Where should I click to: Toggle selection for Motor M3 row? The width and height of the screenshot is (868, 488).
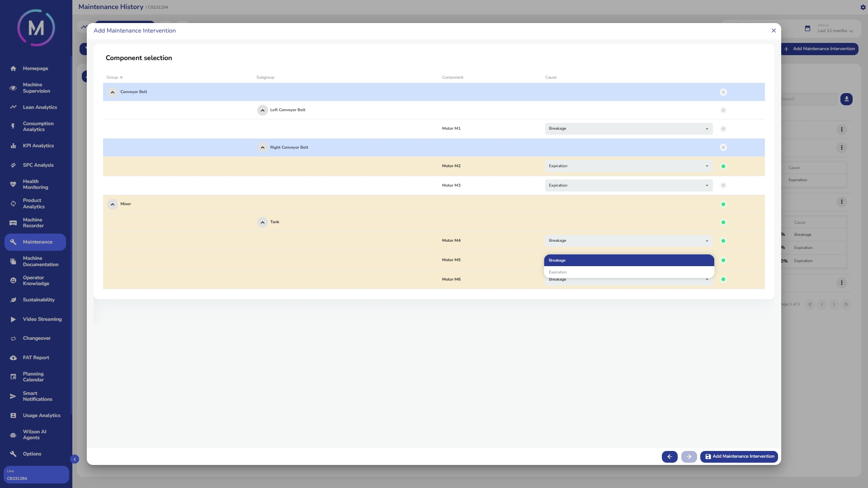[x=723, y=185]
